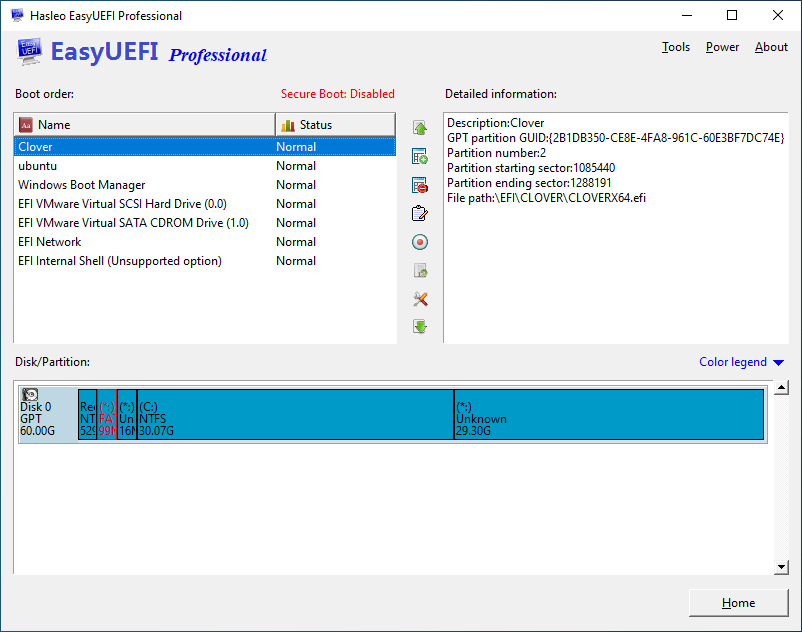
Task: Select EFI VMware Virtual SCSI Hard Drive entry
Action: pos(205,204)
